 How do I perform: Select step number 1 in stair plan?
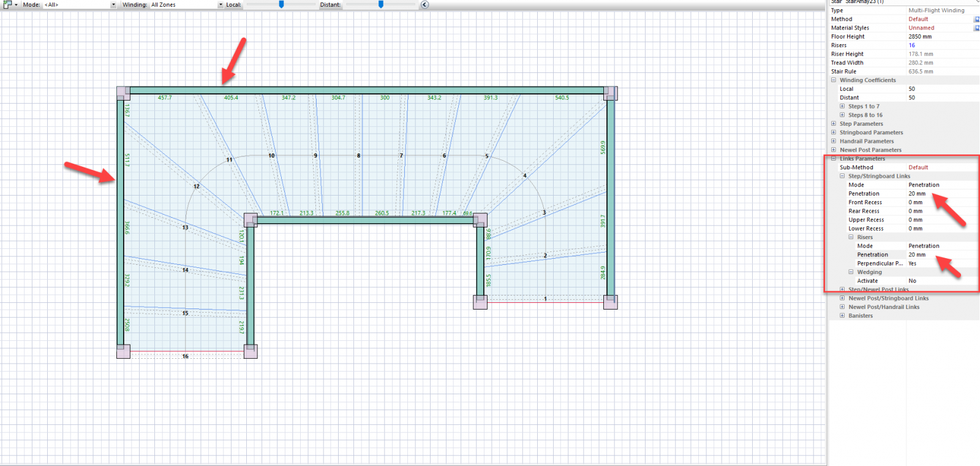click(x=545, y=299)
